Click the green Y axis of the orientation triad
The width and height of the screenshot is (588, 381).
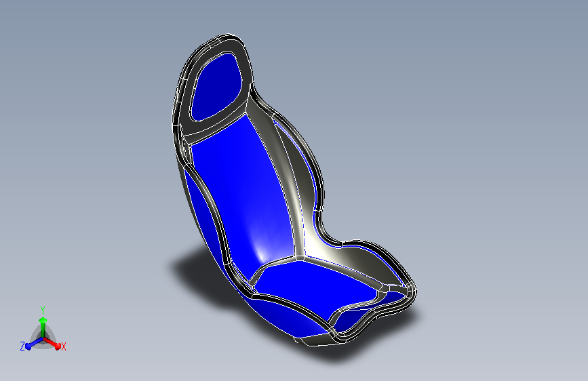[43, 326]
